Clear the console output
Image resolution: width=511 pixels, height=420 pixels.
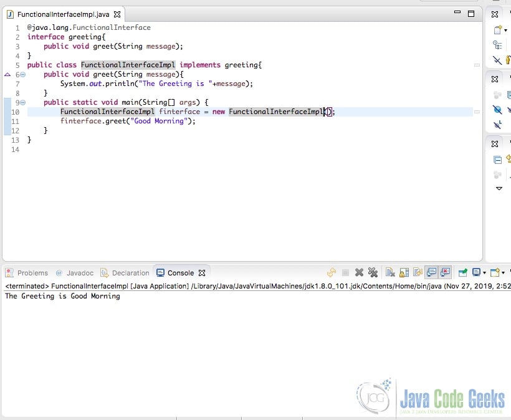tap(390, 272)
